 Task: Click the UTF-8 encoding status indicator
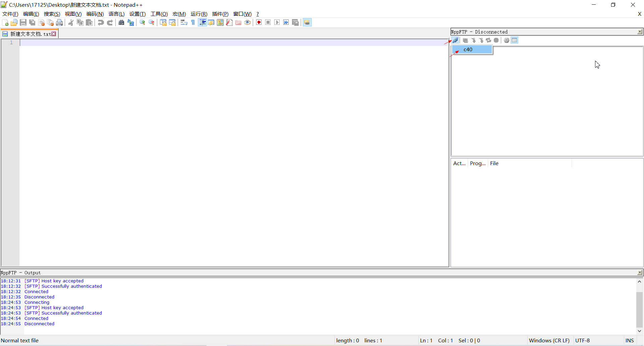coord(582,340)
